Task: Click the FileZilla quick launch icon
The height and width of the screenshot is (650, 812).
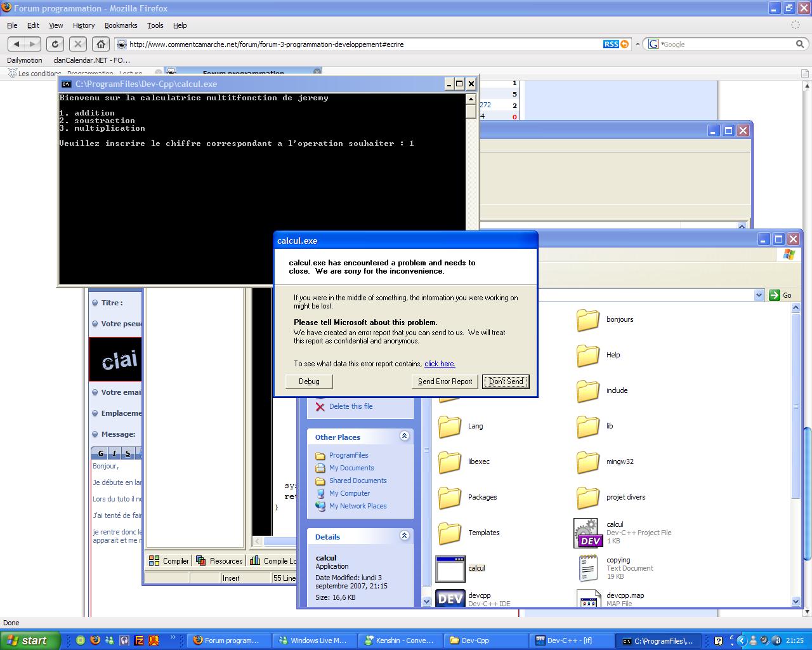Action: (x=139, y=640)
